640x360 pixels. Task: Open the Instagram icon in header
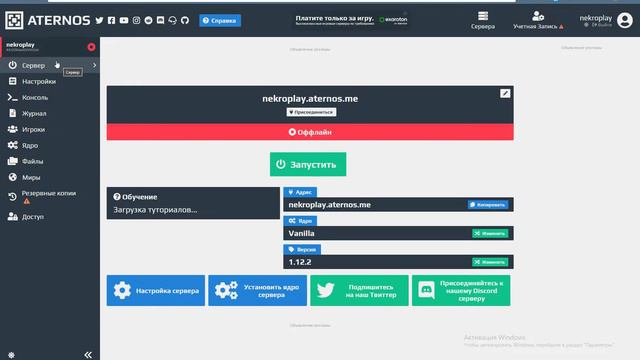(136, 20)
